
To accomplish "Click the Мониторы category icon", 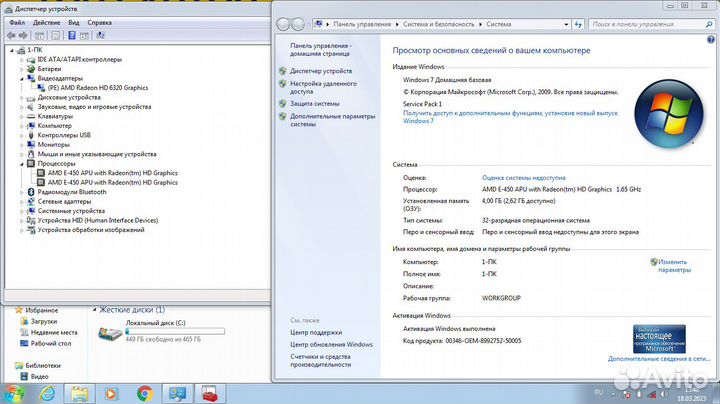I will tap(31, 145).
